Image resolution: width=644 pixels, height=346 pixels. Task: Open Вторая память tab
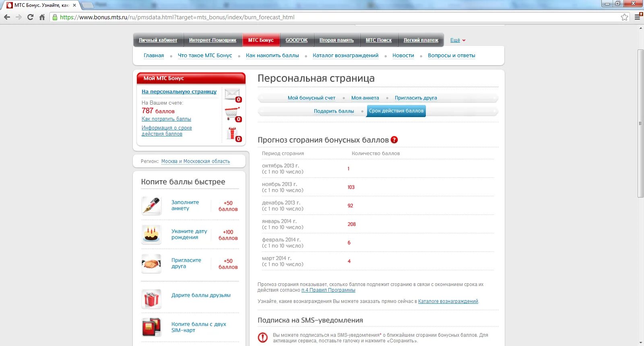click(x=336, y=40)
